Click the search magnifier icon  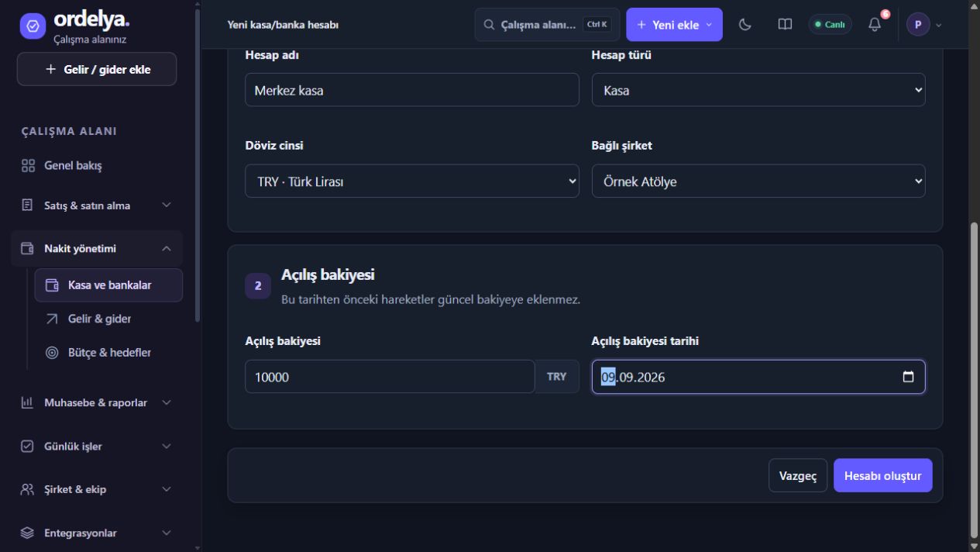pyautogui.click(x=489, y=25)
